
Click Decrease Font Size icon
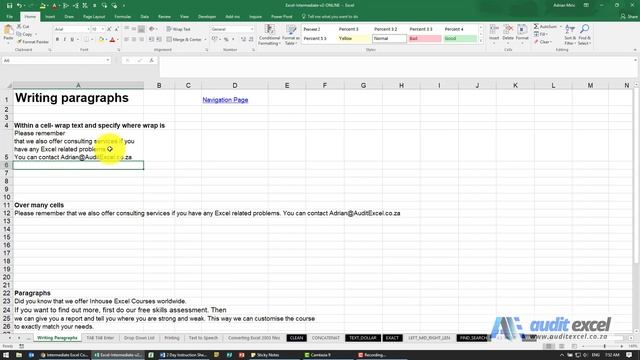pos(116,29)
